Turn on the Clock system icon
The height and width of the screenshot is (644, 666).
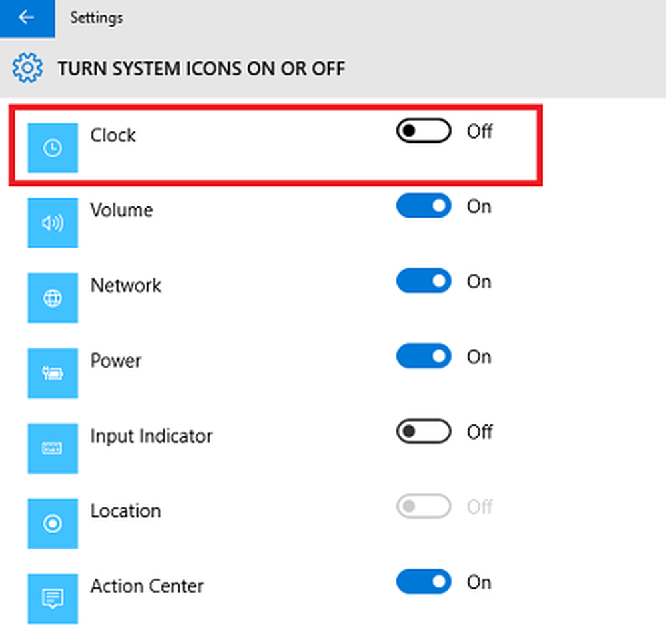(x=424, y=131)
